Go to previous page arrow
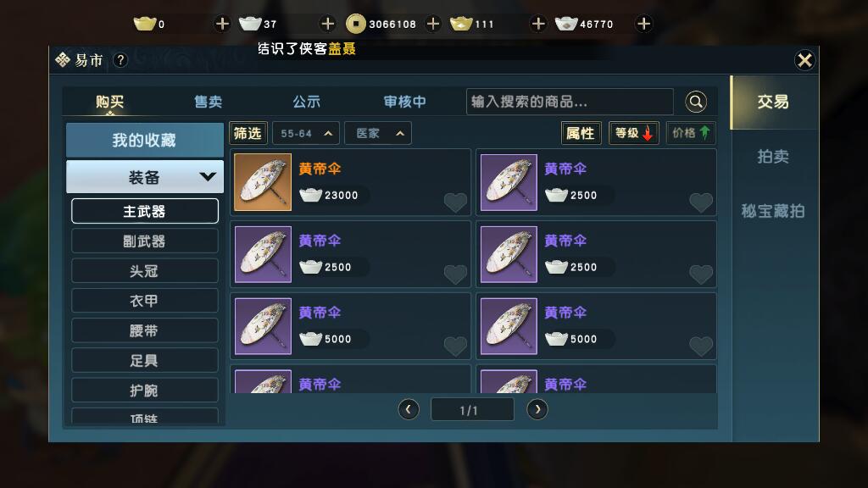Screen dimensions: 868x488 tap(409, 409)
